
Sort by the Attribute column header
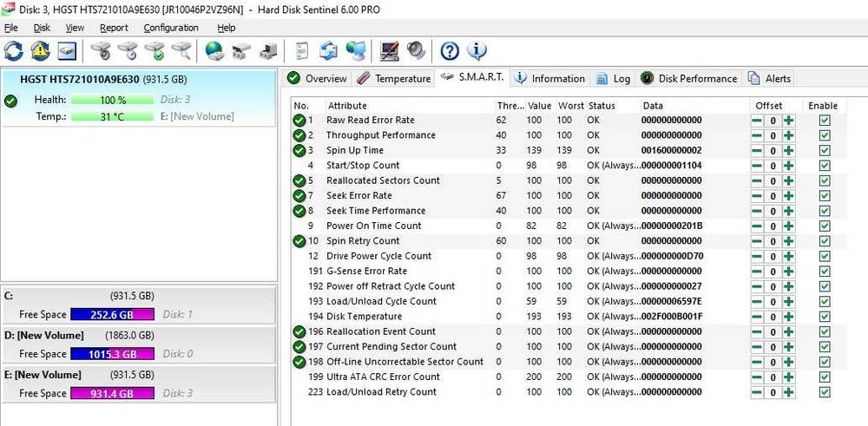pos(347,106)
